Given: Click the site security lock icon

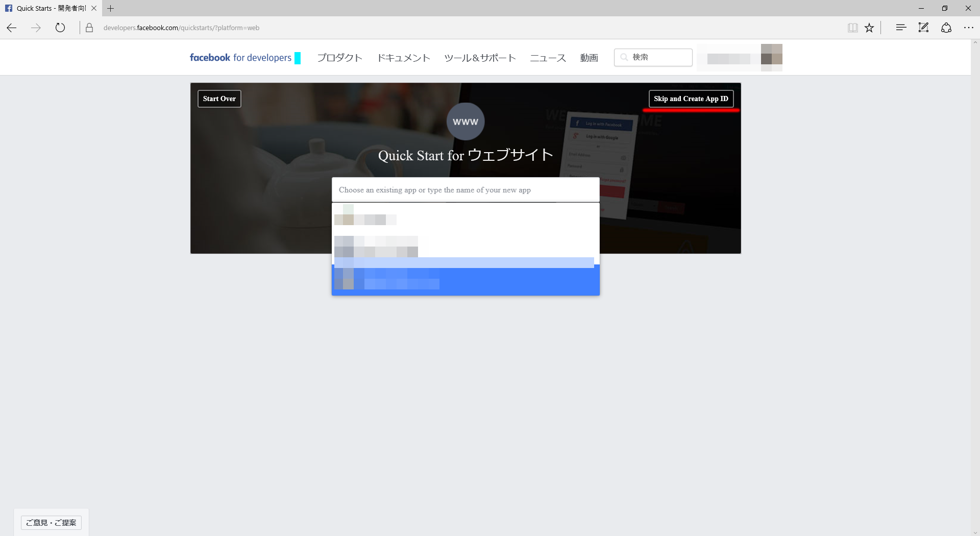Looking at the screenshot, I should [x=90, y=28].
